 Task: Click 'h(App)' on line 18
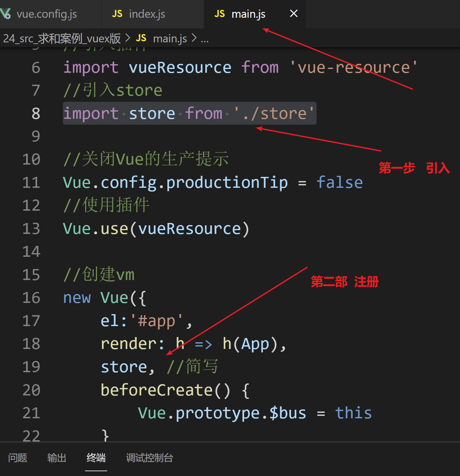point(251,344)
